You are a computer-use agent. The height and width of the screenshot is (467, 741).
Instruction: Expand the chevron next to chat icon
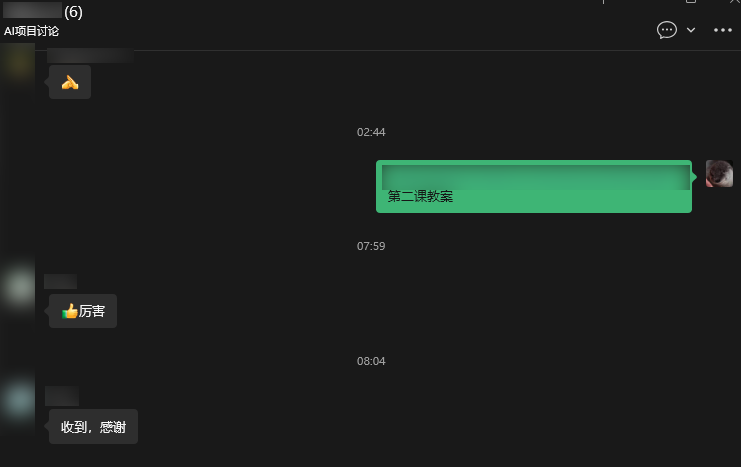coord(690,30)
